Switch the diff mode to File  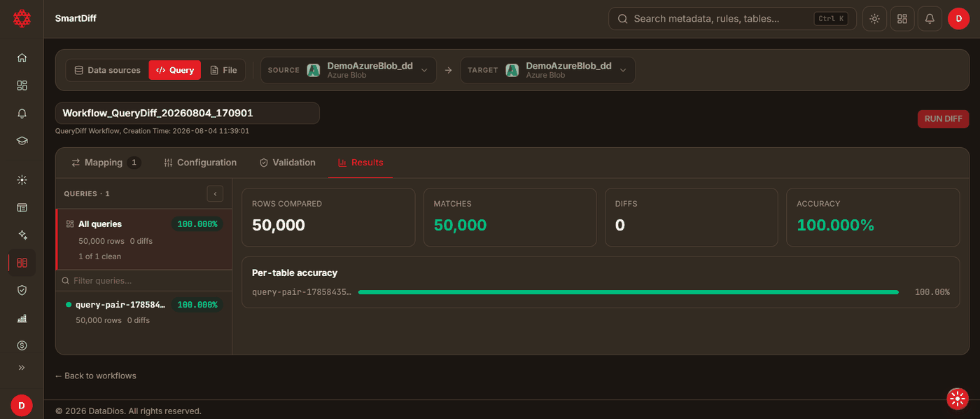(x=223, y=70)
